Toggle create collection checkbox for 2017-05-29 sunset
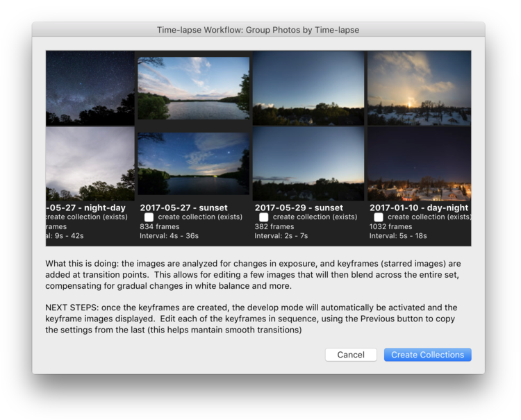 tap(263, 217)
